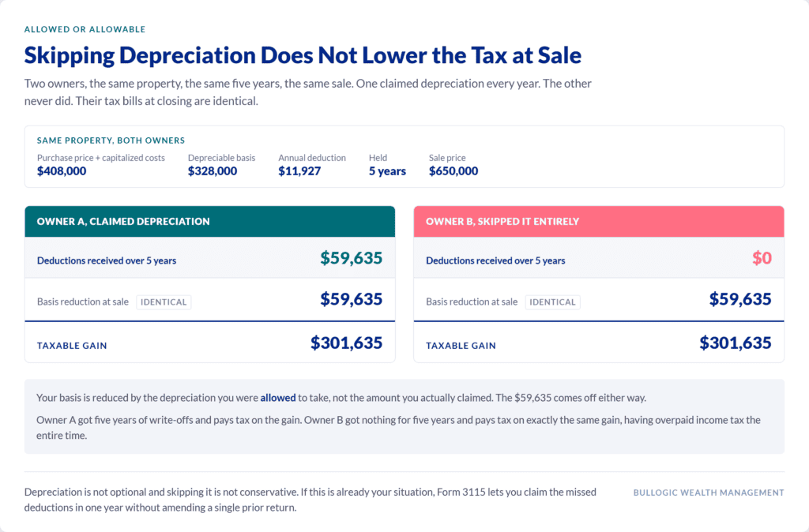Click the IDENTICAL badge in Owner B's card

(552, 302)
